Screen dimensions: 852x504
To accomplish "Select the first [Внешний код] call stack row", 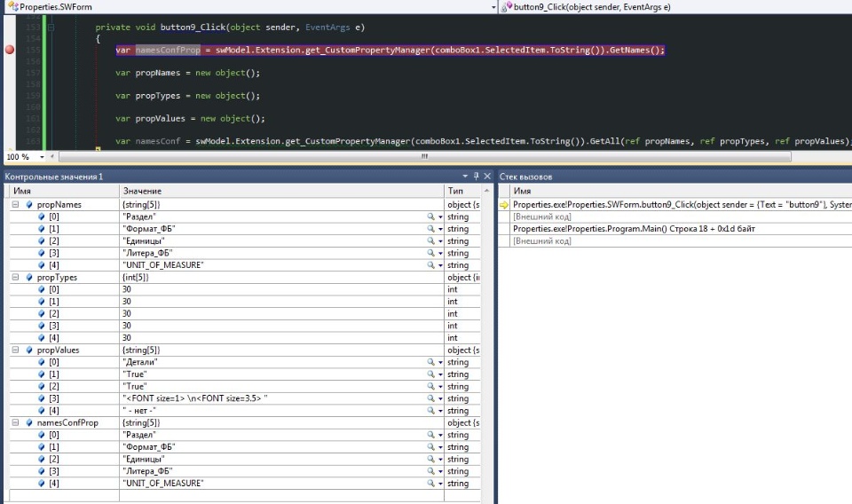I will click(x=541, y=217).
